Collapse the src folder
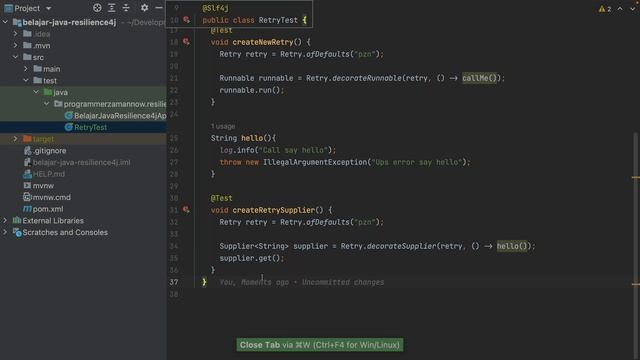This screenshot has height=360, width=640. 16,57
